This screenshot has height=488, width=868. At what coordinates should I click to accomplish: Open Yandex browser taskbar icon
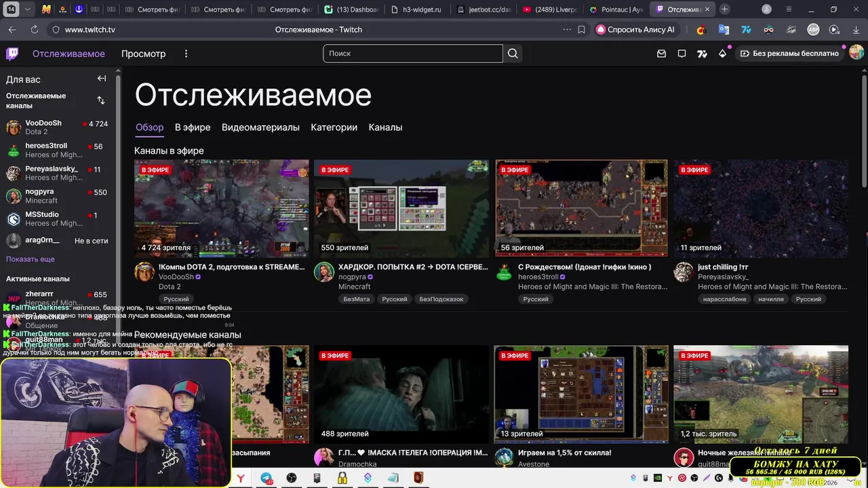[241, 479]
